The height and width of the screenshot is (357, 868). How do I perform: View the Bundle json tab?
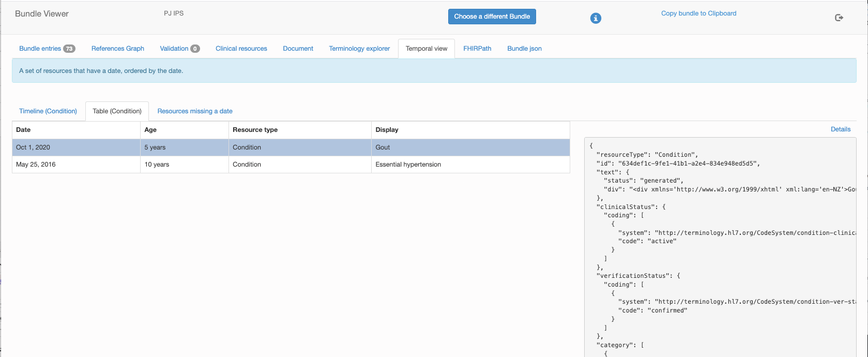pyautogui.click(x=524, y=49)
